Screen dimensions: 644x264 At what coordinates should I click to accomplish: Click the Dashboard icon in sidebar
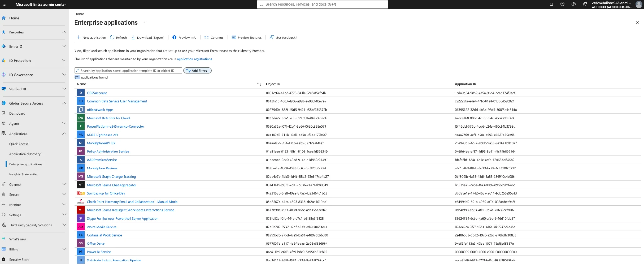(4, 113)
